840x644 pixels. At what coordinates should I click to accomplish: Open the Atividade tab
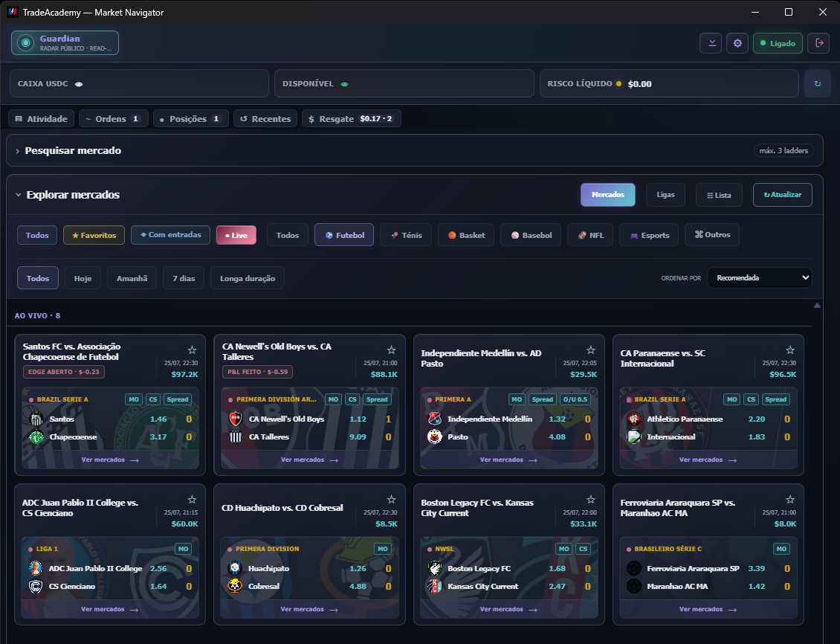(x=41, y=118)
